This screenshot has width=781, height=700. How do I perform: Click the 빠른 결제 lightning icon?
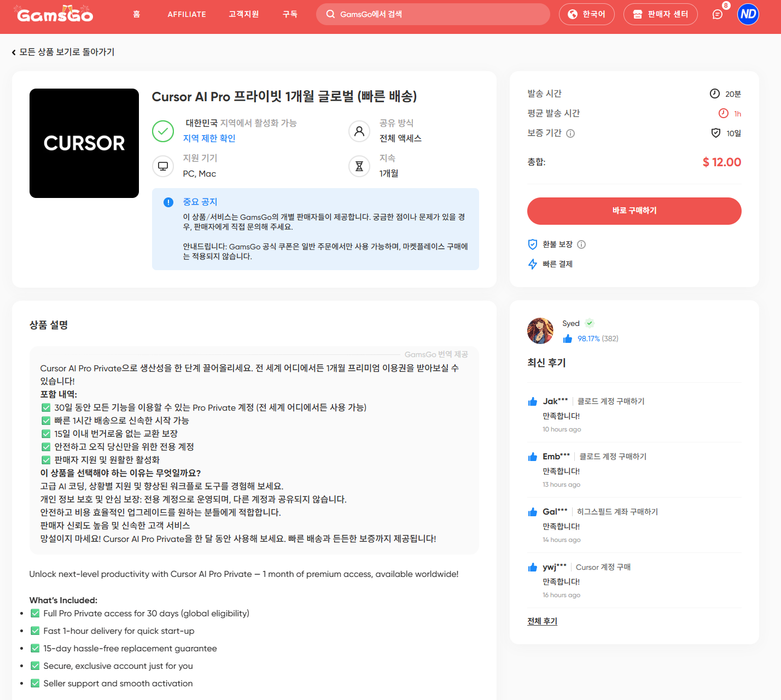click(x=532, y=264)
